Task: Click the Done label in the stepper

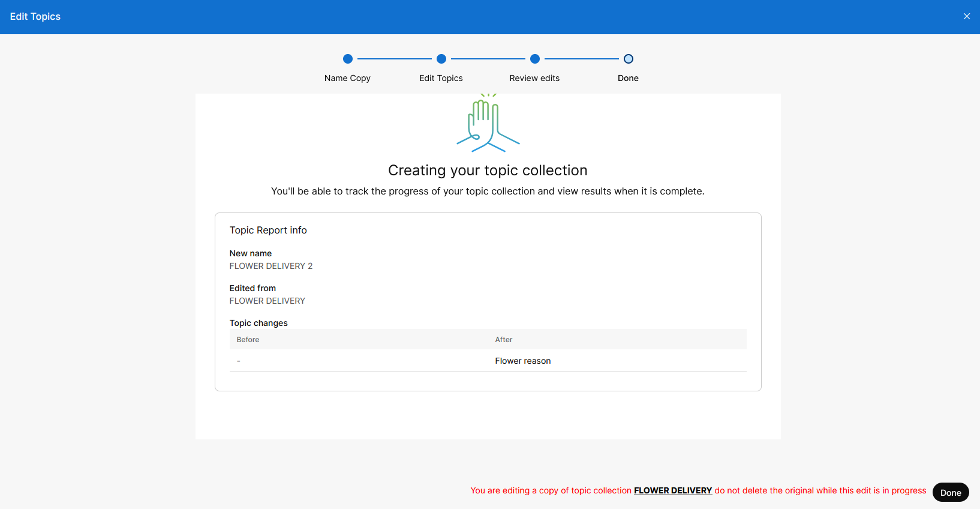Action: (x=628, y=78)
